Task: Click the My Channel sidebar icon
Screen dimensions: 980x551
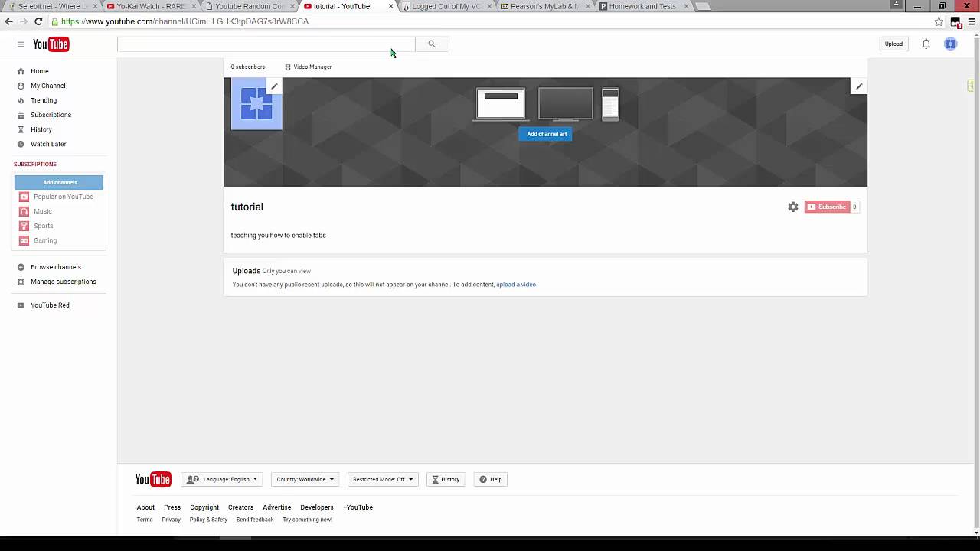Action: [x=21, y=86]
